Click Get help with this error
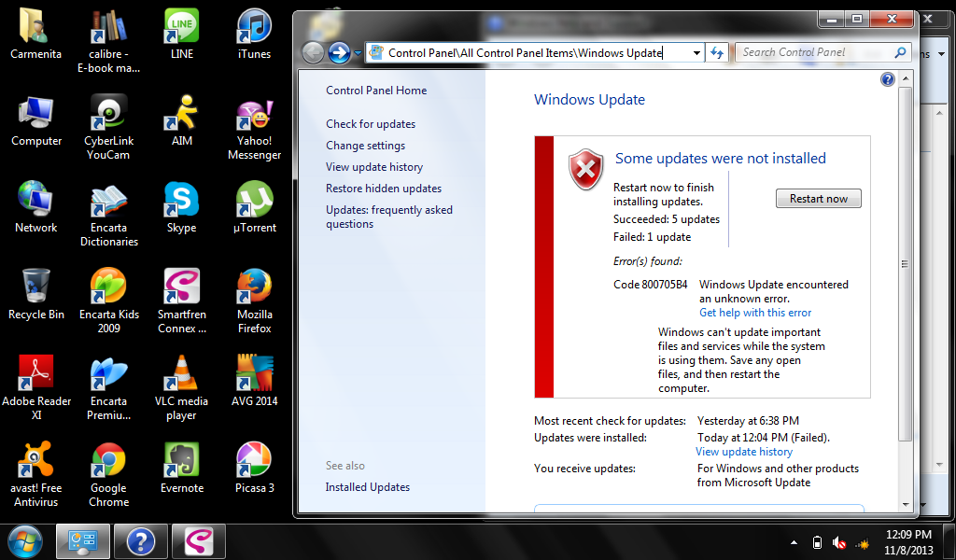Screen dimensions: 956x560 click(755, 313)
